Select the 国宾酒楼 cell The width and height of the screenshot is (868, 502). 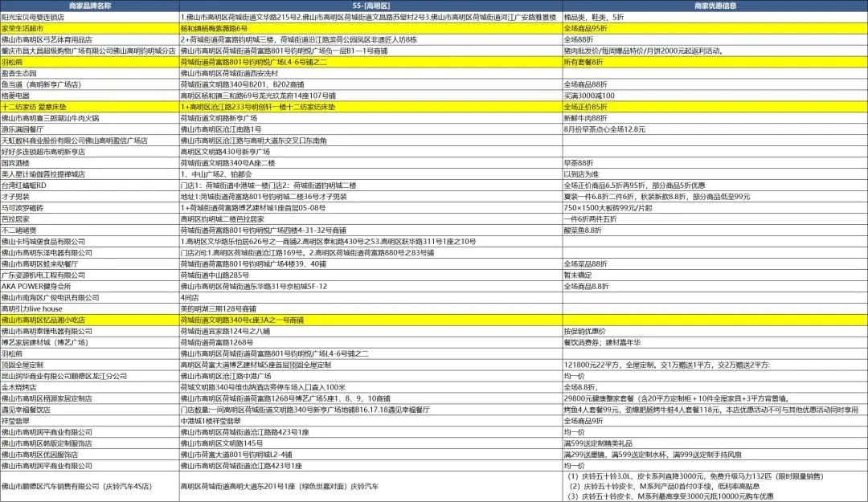pos(90,163)
